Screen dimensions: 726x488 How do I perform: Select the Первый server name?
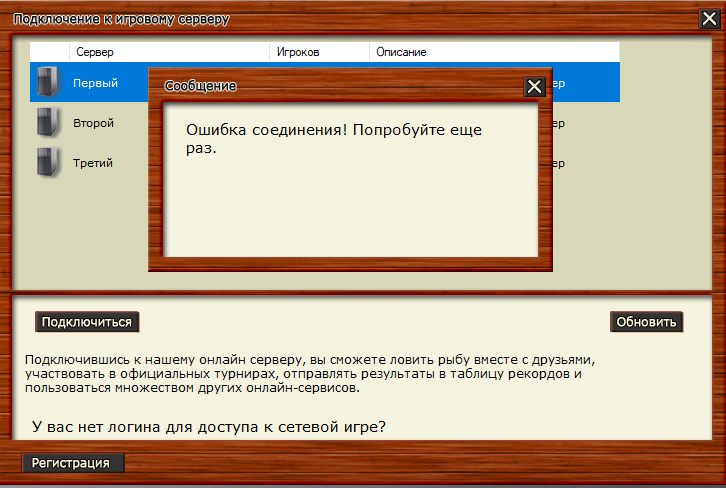[x=96, y=83]
